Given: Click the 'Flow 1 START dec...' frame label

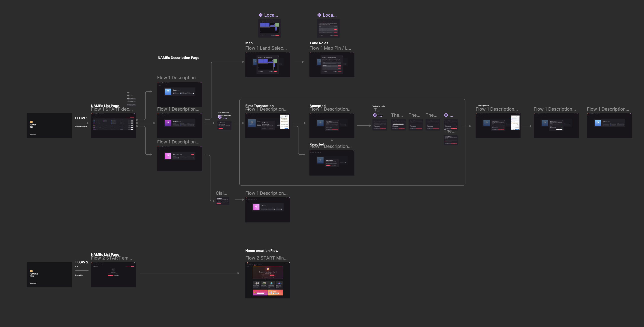Looking at the screenshot, I should (x=112, y=109).
